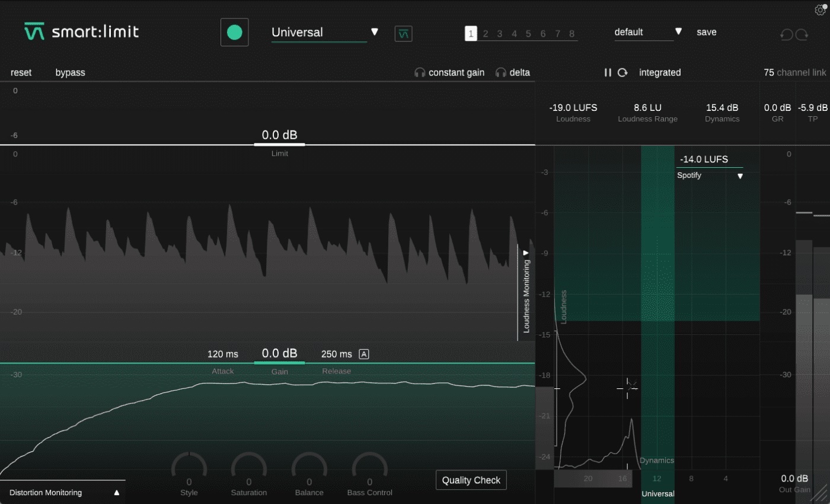Pause the loudness measurement
Screen dimensions: 830x504
[608, 72]
